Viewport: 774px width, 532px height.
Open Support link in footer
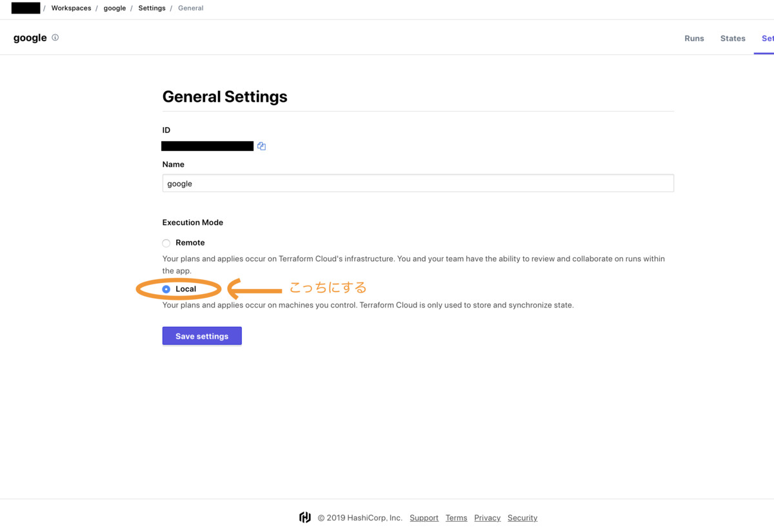(424, 518)
